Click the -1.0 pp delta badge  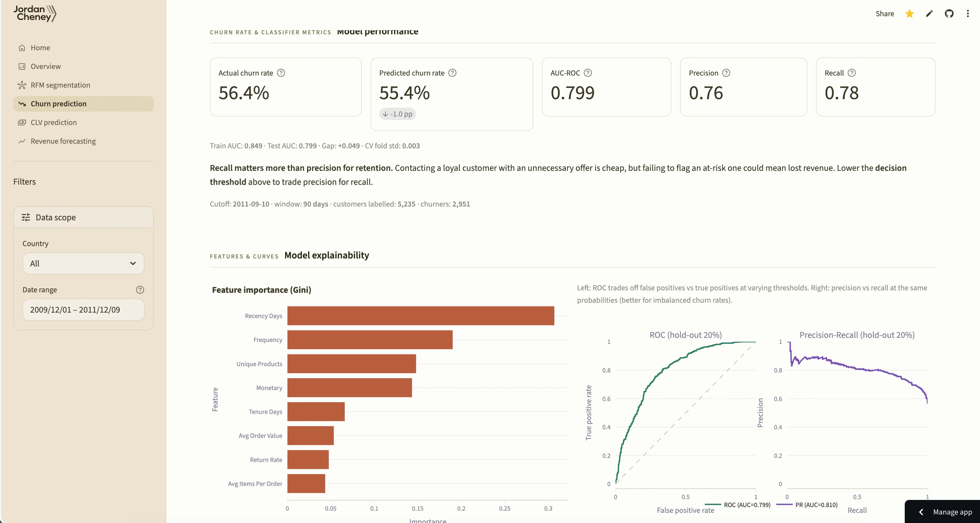[x=397, y=114]
